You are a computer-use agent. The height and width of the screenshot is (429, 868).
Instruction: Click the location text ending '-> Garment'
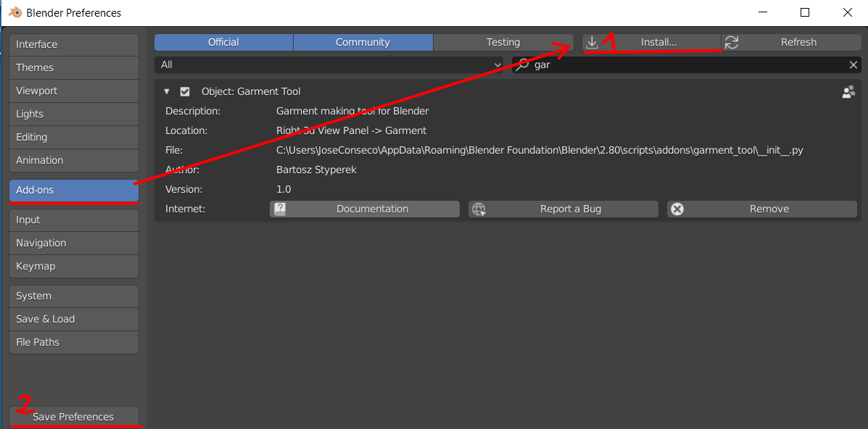pyautogui.click(x=352, y=130)
